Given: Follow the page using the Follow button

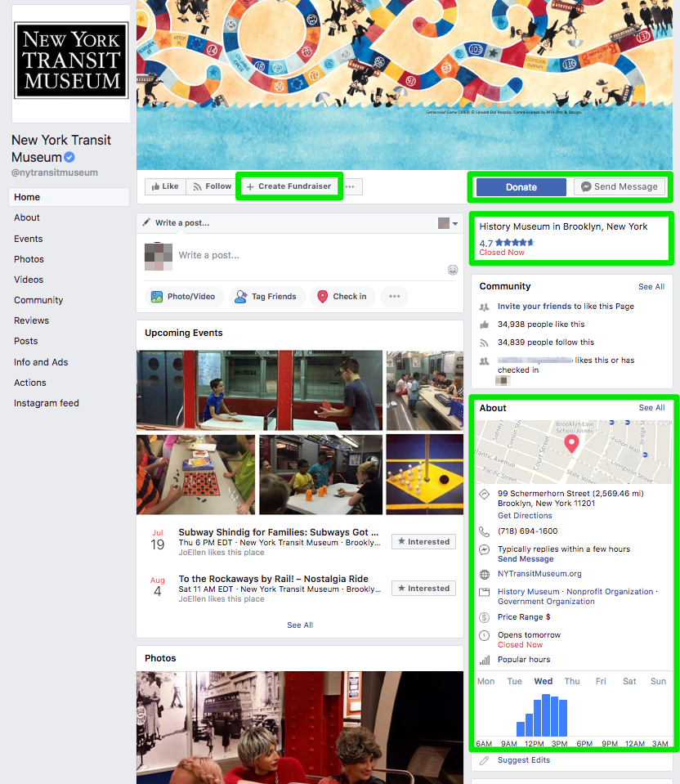Looking at the screenshot, I should (x=212, y=186).
